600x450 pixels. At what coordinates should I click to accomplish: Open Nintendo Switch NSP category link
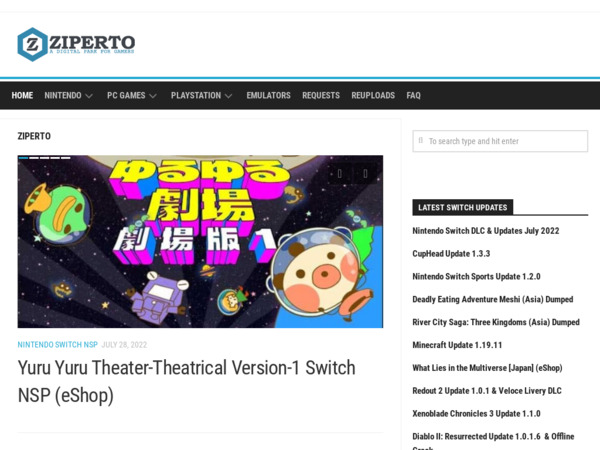coord(57,345)
